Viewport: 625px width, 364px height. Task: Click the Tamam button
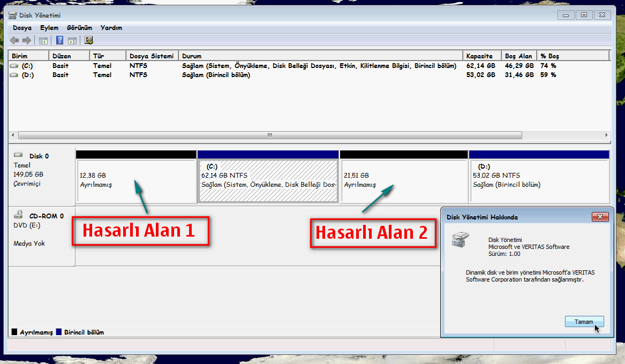pos(584,321)
